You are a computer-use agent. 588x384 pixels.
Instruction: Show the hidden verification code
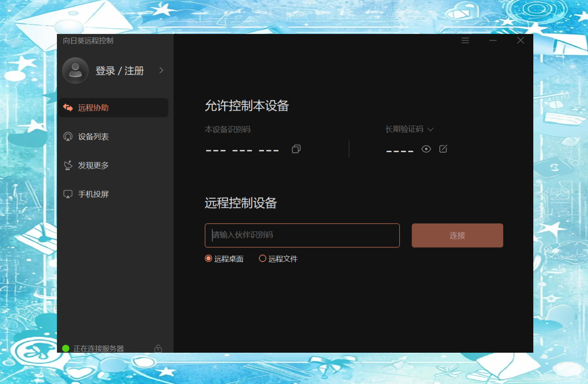(x=426, y=149)
